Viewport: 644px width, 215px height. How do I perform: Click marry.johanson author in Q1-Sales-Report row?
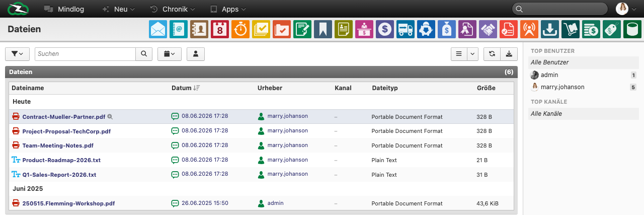[288, 174]
